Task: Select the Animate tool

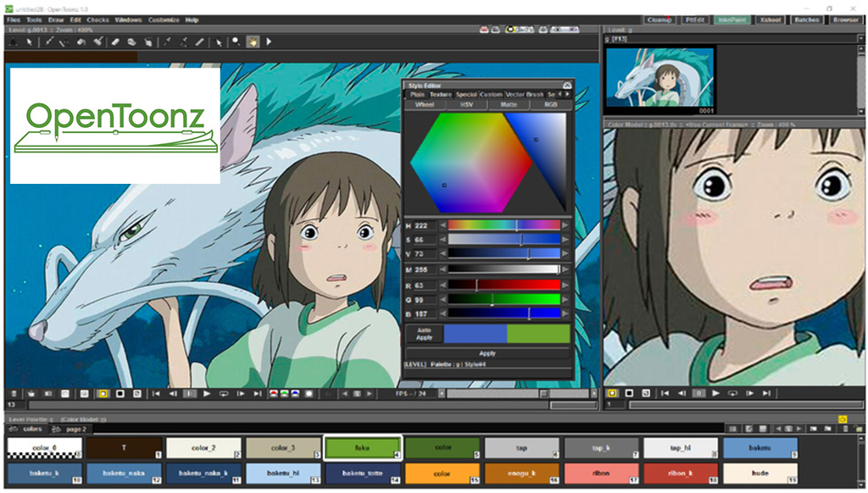Action: tap(14, 42)
